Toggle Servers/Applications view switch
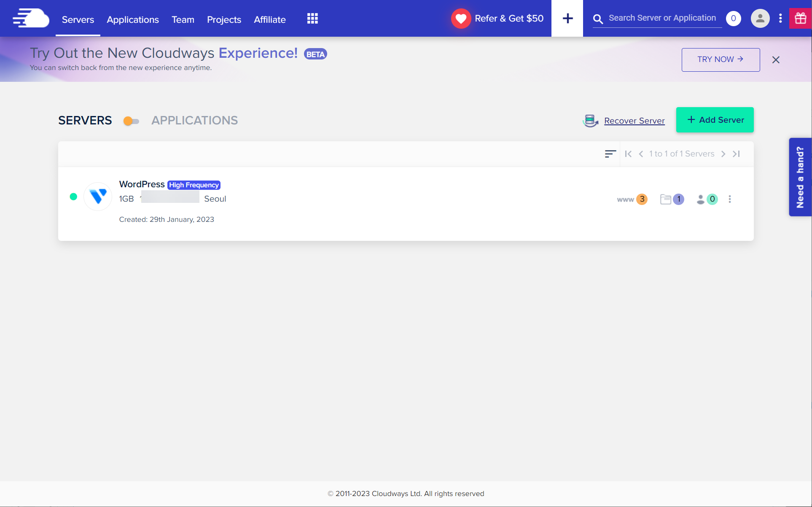 (131, 121)
